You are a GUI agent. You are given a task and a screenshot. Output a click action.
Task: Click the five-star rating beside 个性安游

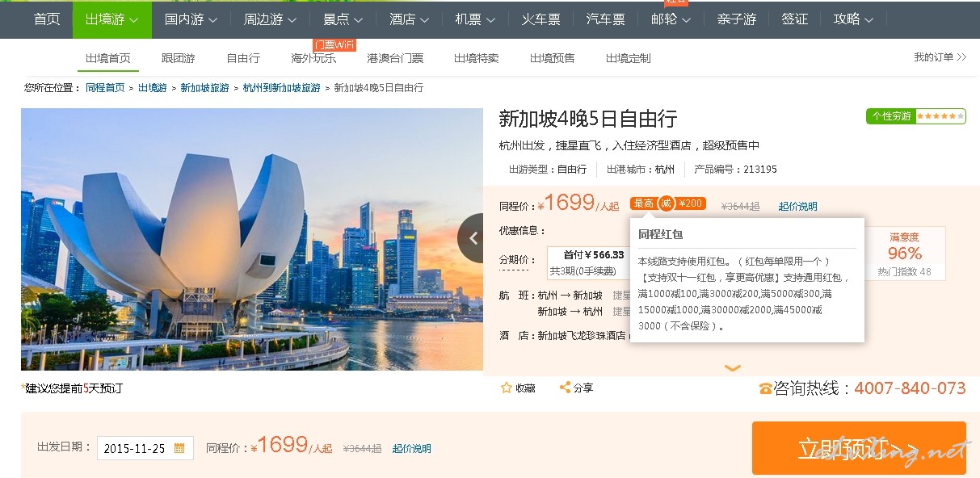(940, 116)
